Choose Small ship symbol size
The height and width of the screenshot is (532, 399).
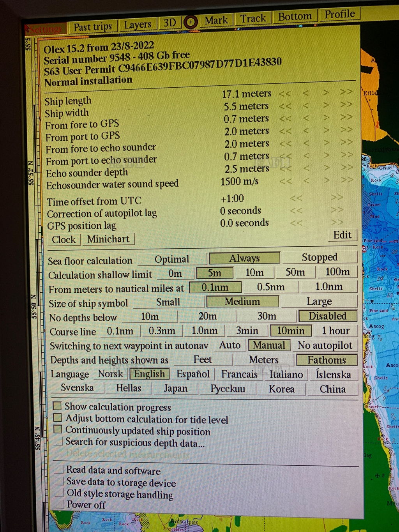(168, 302)
